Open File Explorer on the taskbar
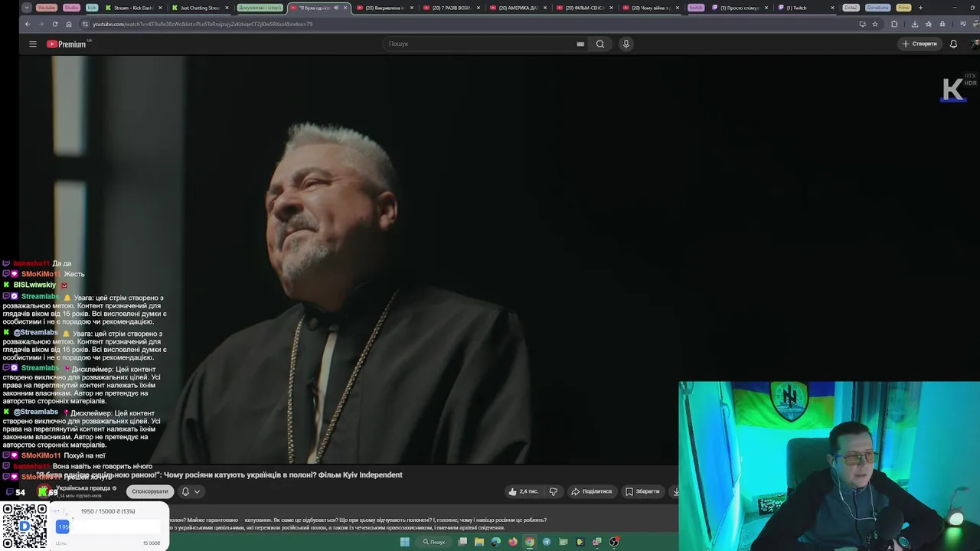The height and width of the screenshot is (551, 980). [x=479, y=542]
